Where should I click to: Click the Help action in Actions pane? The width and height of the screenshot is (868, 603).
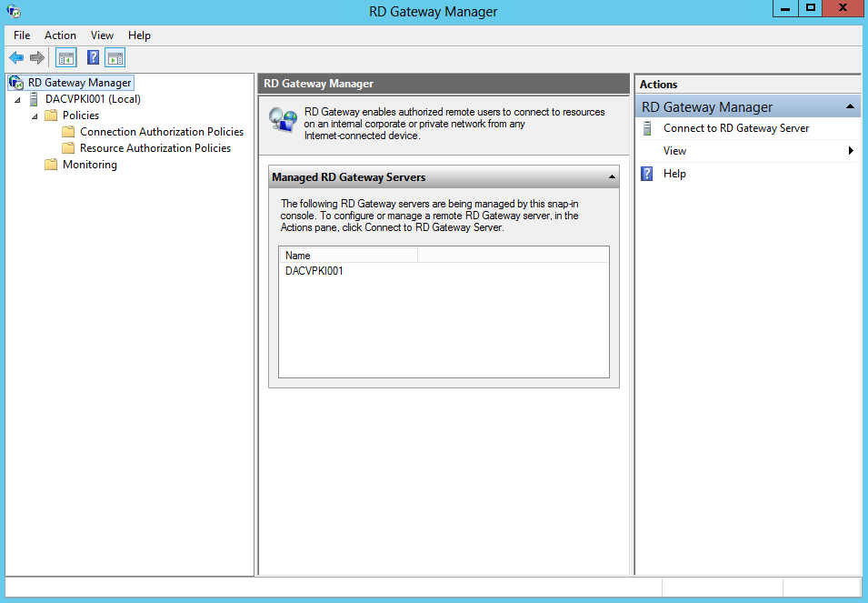coord(674,174)
